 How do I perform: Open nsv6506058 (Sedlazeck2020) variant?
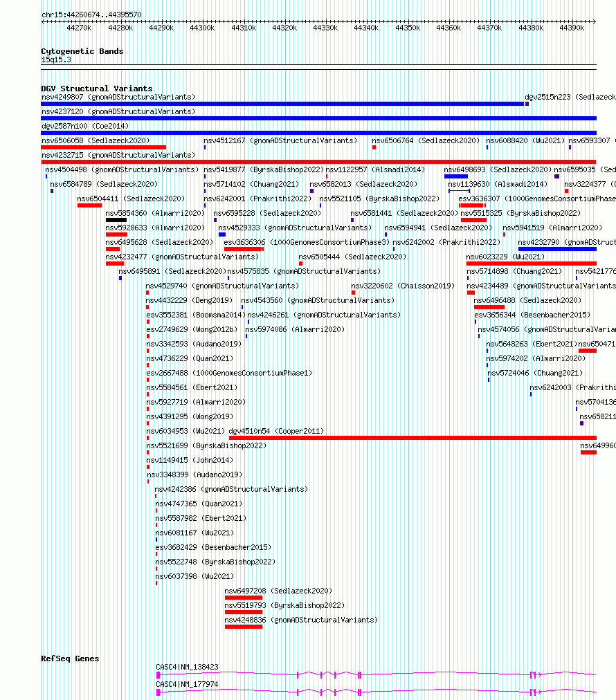tap(96, 140)
